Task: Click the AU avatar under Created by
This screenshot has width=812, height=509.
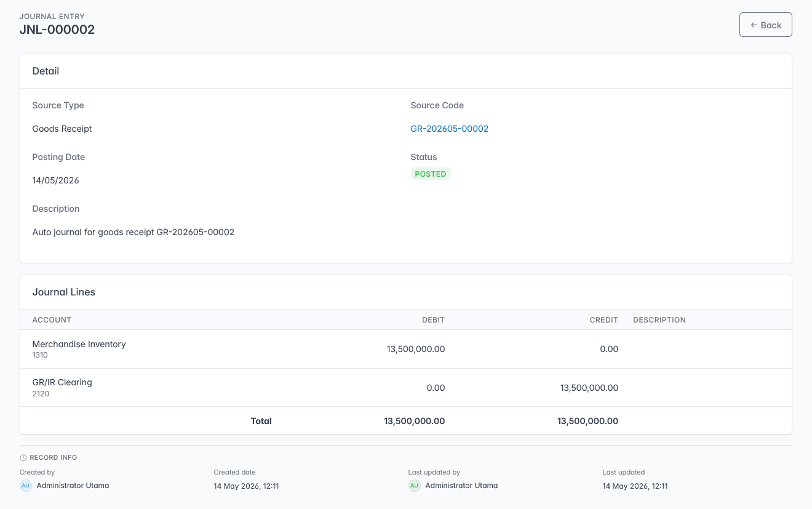Action: tap(25, 486)
